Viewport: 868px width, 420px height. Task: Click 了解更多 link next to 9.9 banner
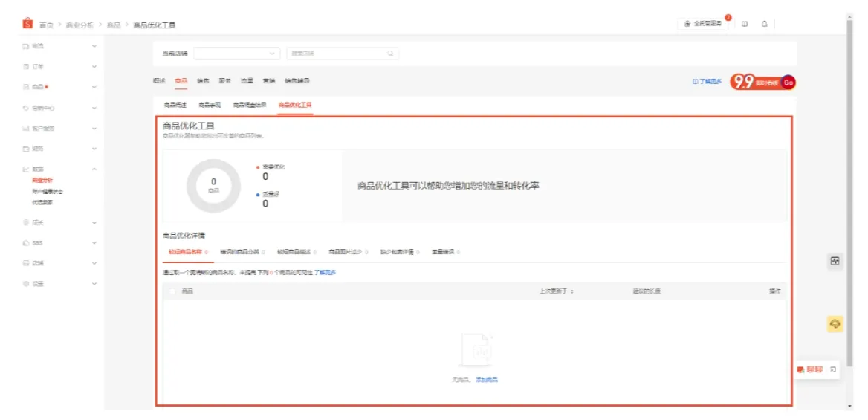[707, 82]
